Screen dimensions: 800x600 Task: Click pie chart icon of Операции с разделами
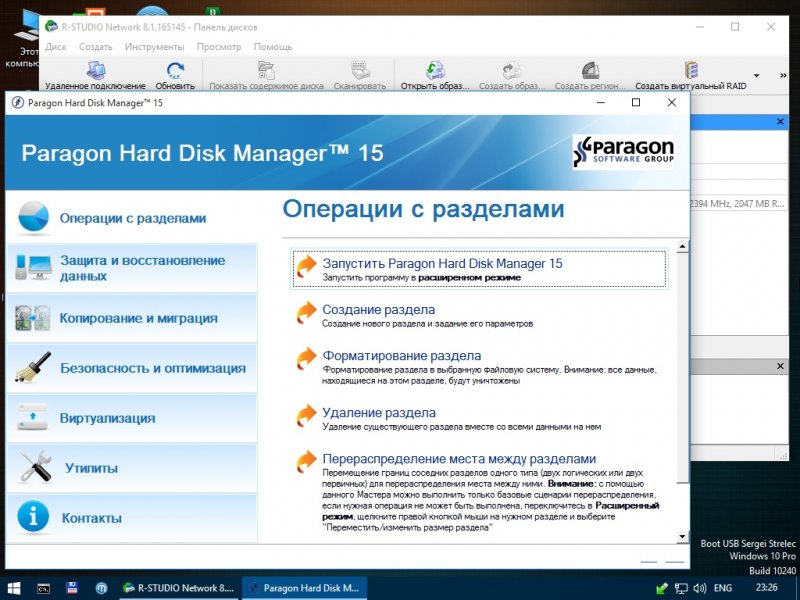point(33,217)
